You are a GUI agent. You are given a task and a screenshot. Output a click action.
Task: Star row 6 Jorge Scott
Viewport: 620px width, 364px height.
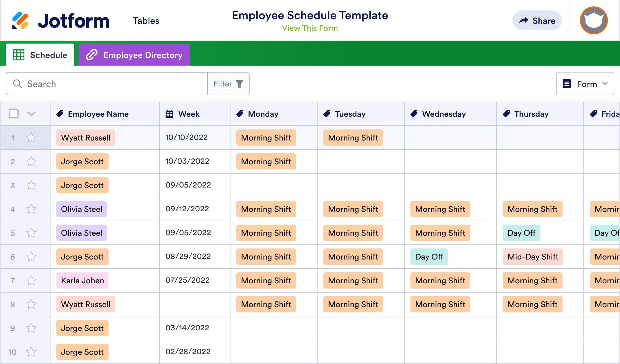[x=31, y=257]
